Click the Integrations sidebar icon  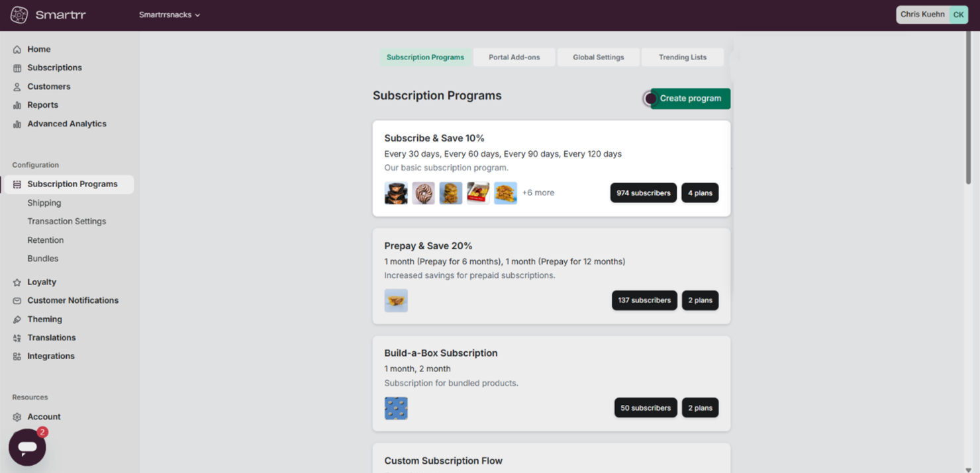[x=19, y=356]
